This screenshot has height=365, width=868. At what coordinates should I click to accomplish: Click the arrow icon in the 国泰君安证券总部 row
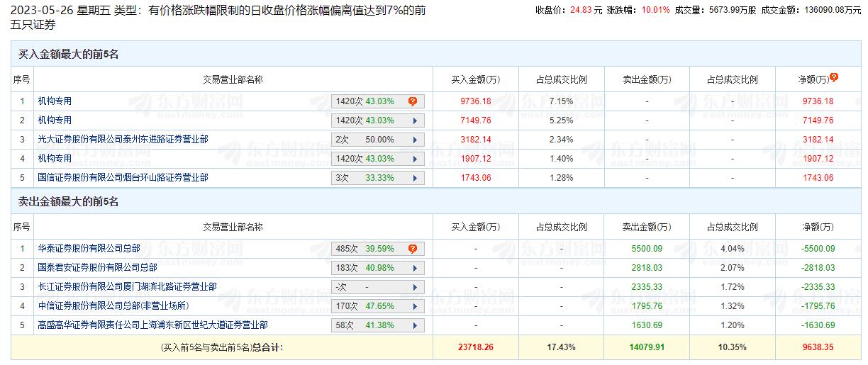point(415,268)
